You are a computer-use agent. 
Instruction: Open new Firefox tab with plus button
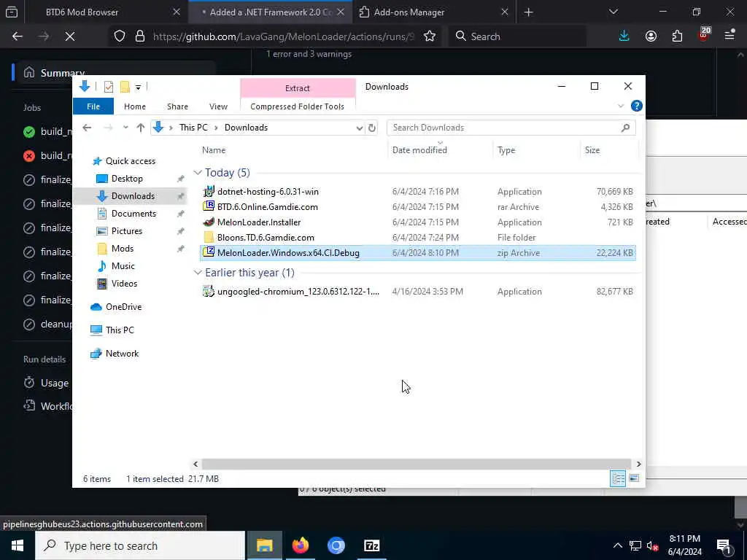coord(528,12)
